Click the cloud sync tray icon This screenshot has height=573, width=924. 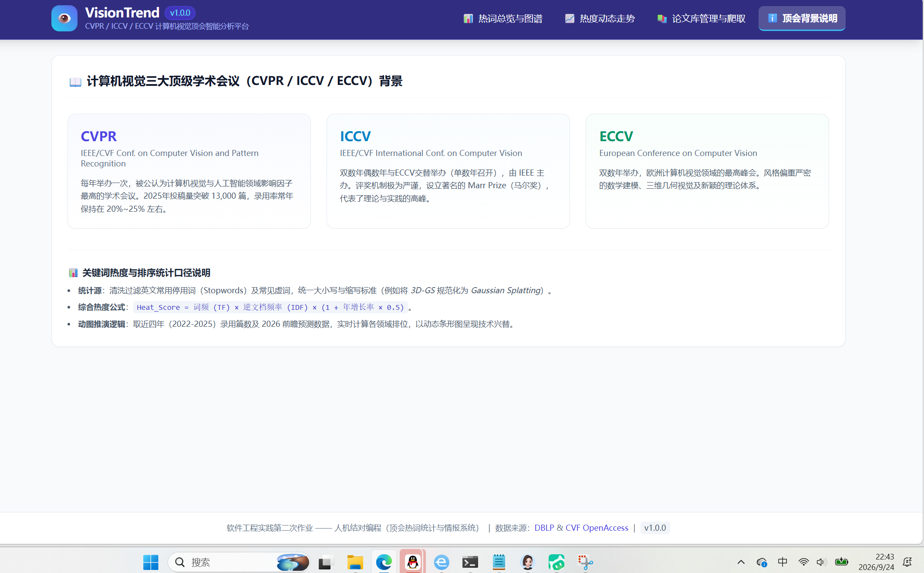(x=762, y=562)
